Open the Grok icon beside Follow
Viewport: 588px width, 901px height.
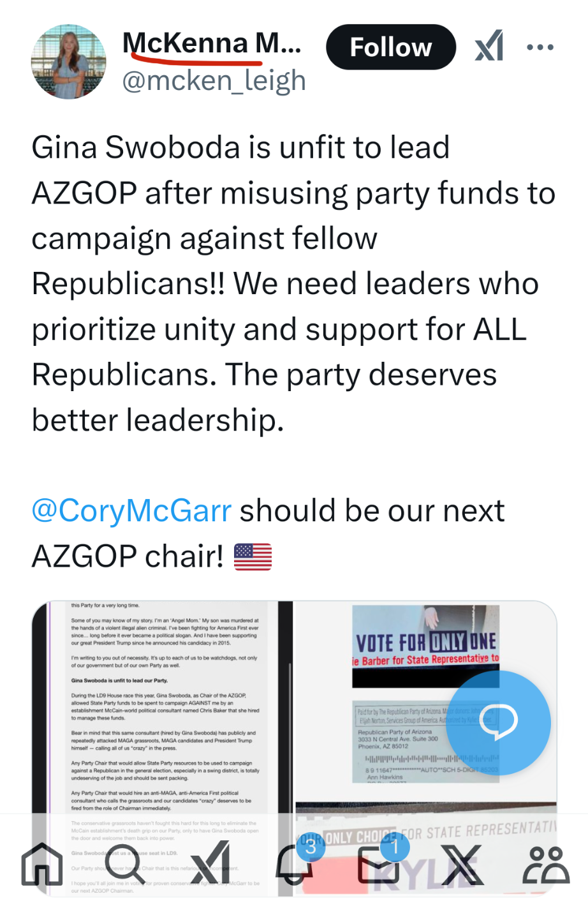489,47
